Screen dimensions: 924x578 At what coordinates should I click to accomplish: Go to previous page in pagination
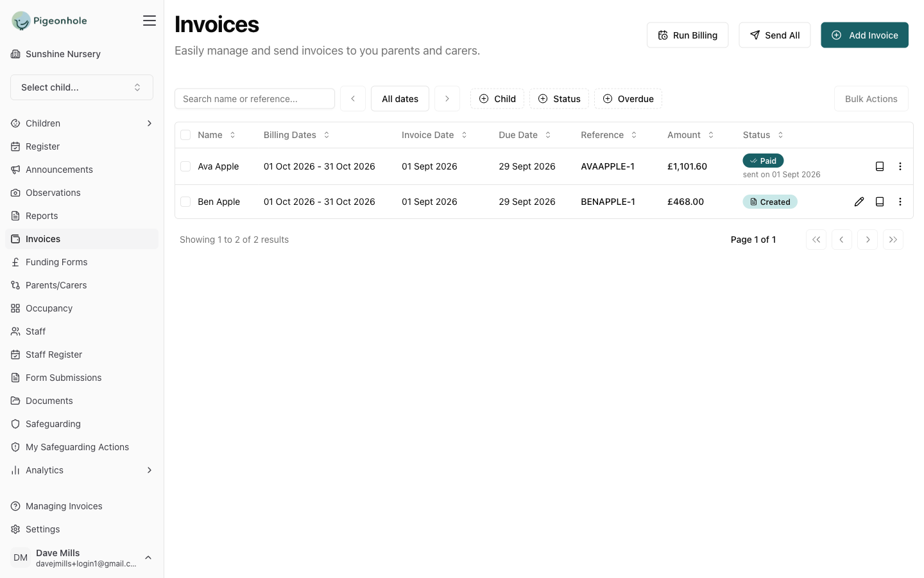point(842,240)
